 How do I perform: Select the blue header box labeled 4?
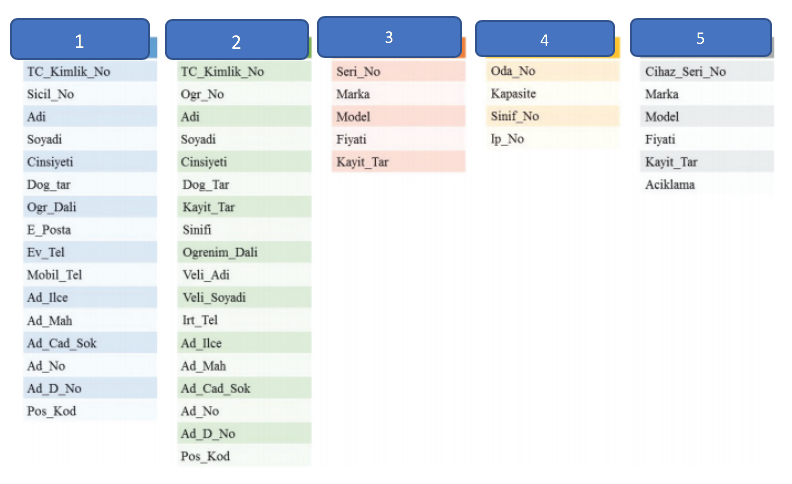[544, 39]
